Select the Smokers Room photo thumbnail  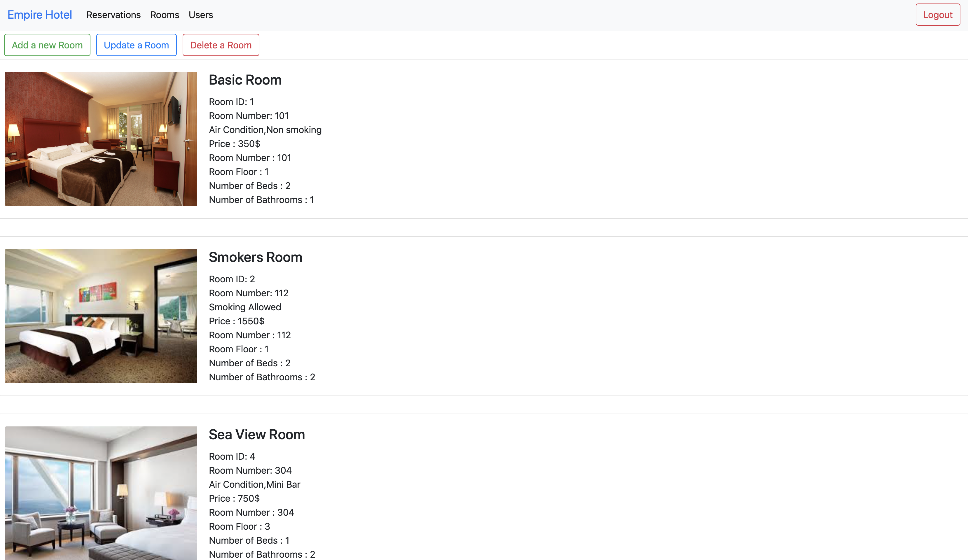coord(101,316)
